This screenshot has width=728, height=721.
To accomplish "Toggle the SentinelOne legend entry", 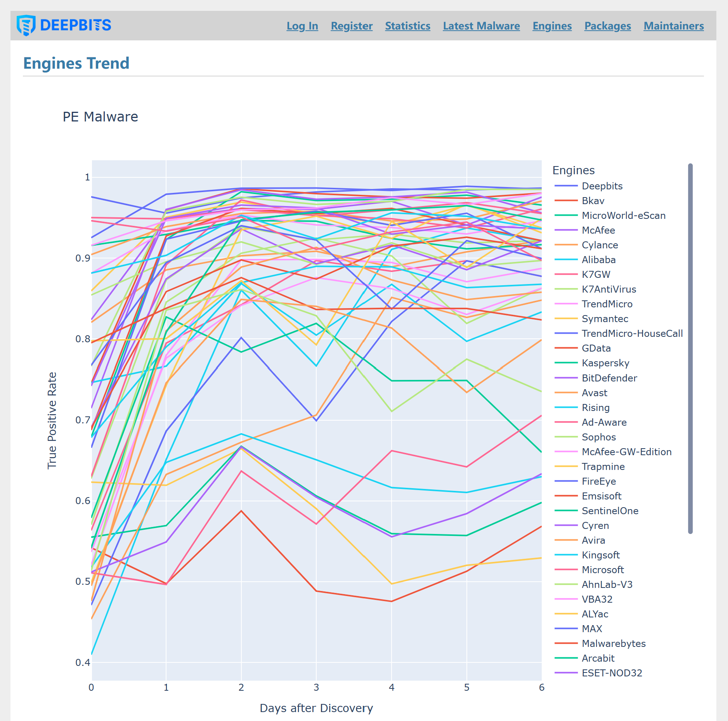I will [596, 511].
